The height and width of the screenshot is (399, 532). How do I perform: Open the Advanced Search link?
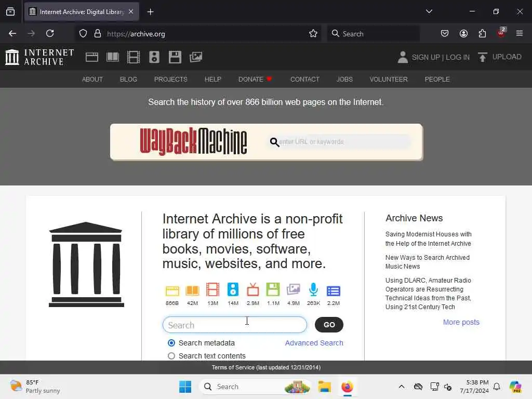click(314, 343)
